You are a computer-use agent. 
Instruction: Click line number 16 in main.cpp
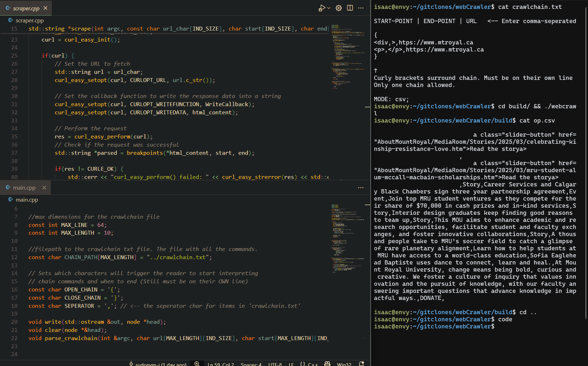coord(14,290)
